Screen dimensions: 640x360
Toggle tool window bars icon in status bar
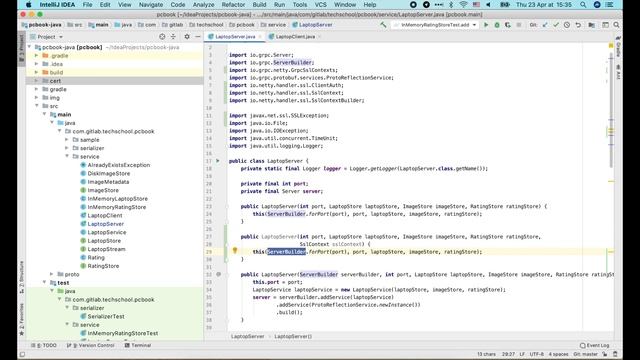click(22, 354)
